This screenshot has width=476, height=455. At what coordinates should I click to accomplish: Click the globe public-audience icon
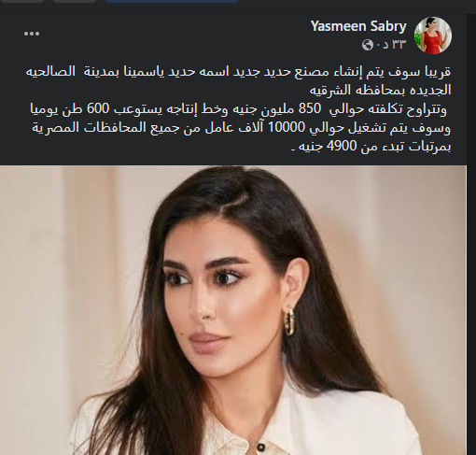(368, 45)
